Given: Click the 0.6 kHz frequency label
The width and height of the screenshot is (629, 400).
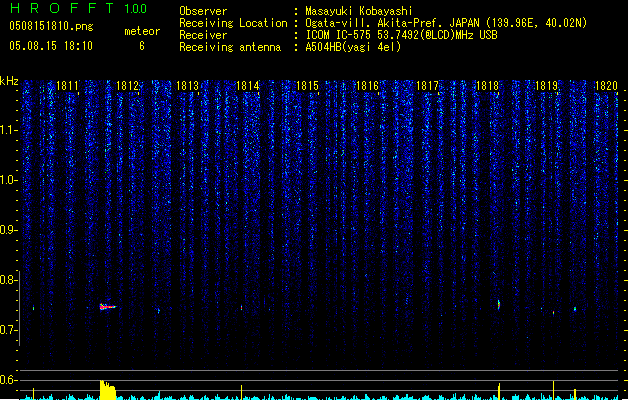Looking at the screenshot, I should [x=9, y=380].
